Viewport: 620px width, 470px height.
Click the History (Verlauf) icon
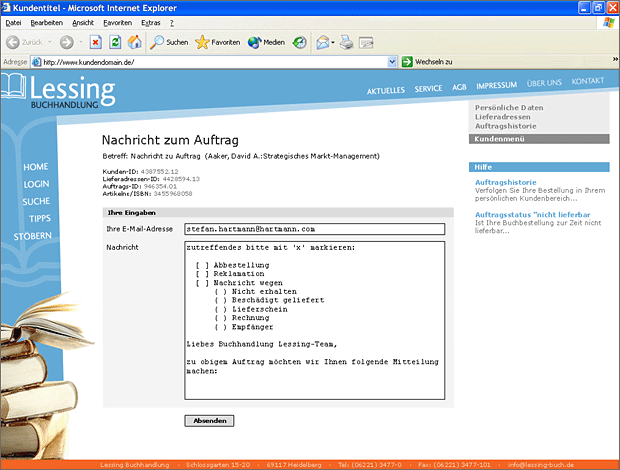click(299, 42)
